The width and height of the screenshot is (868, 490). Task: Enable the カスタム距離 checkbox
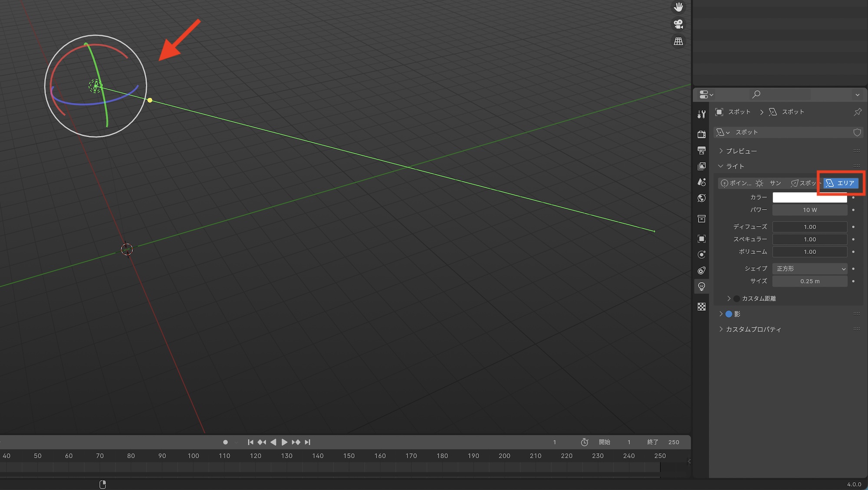pyautogui.click(x=736, y=299)
